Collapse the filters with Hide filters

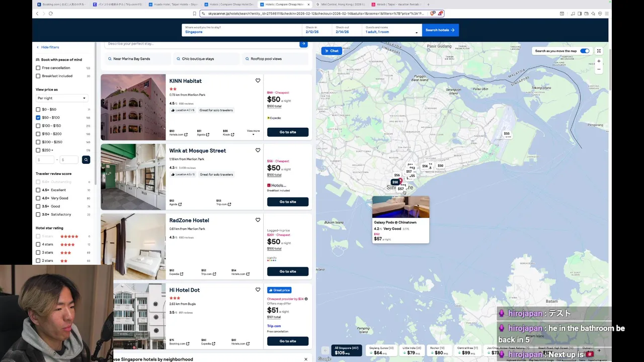[x=48, y=47]
